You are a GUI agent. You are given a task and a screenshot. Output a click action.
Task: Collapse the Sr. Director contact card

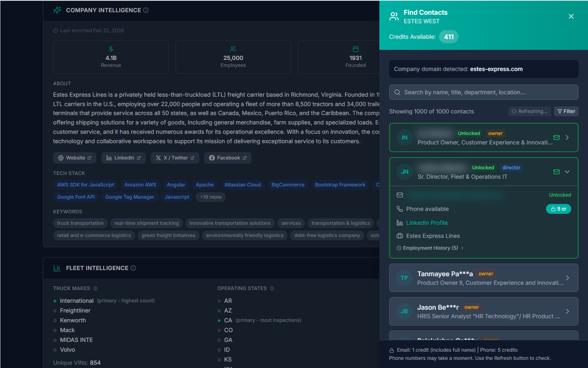567,172
